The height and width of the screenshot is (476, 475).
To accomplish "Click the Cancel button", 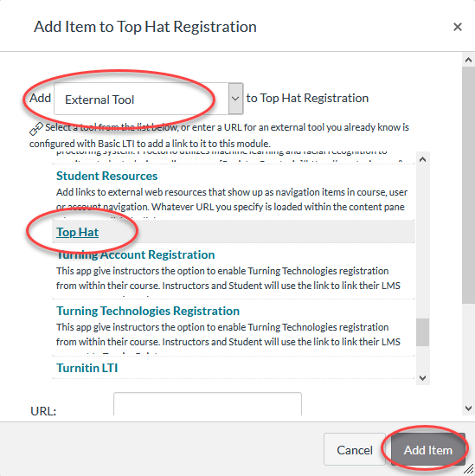I will [x=355, y=449].
